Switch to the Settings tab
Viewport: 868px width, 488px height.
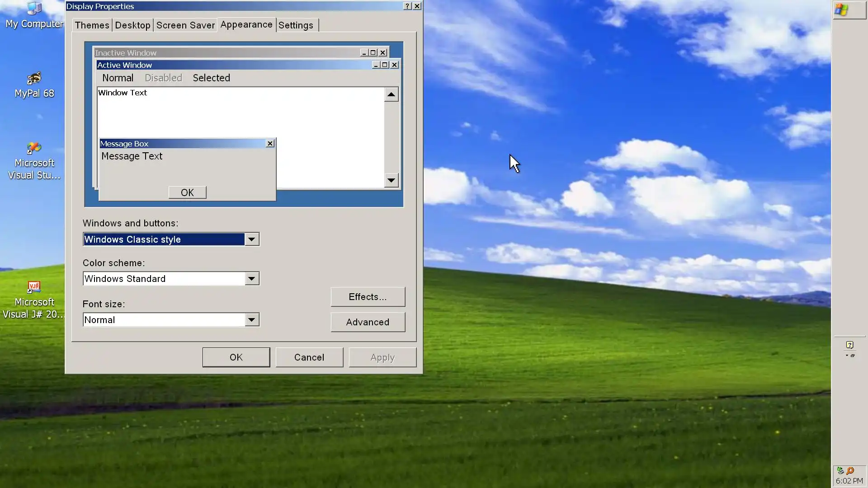pyautogui.click(x=296, y=25)
